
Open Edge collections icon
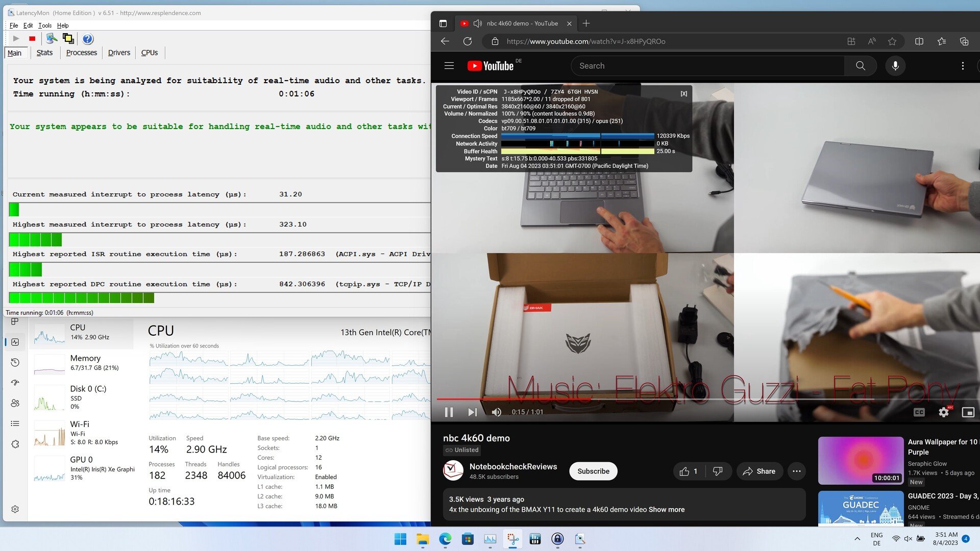[x=964, y=41]
